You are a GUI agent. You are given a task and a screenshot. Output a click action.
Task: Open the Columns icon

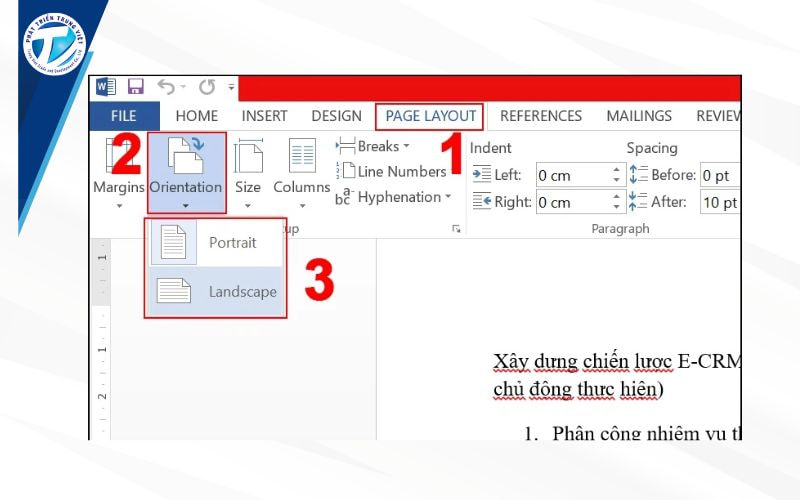pos(301,158)
